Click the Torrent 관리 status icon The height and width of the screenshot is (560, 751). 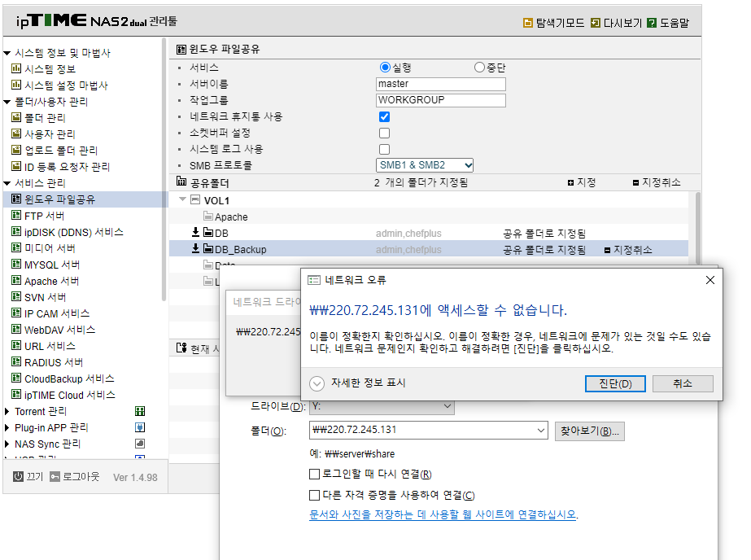pos(140,411)
